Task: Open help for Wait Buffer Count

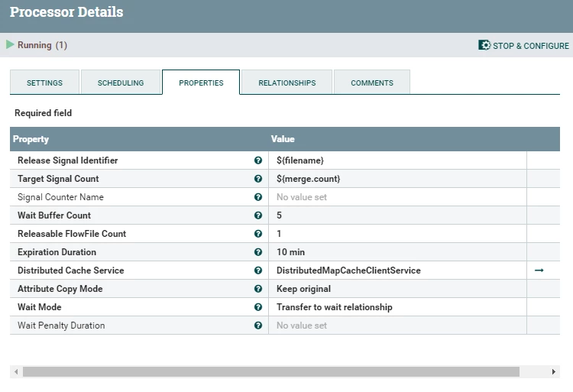Action: [258, 215]
